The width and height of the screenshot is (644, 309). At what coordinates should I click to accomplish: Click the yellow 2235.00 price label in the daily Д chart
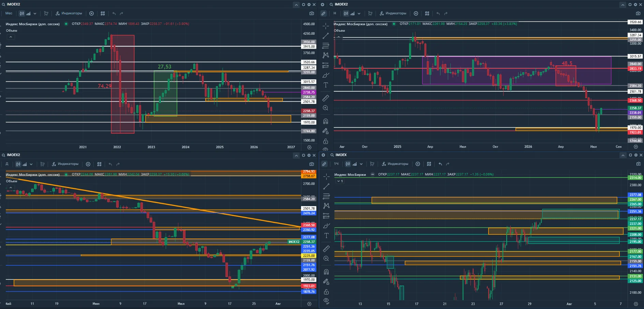(x=309, y=256)
